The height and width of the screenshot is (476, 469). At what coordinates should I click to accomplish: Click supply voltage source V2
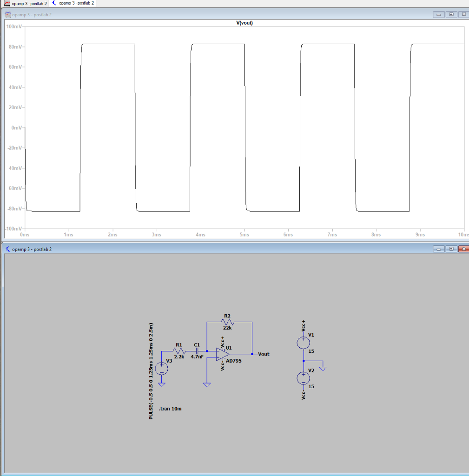303,377
